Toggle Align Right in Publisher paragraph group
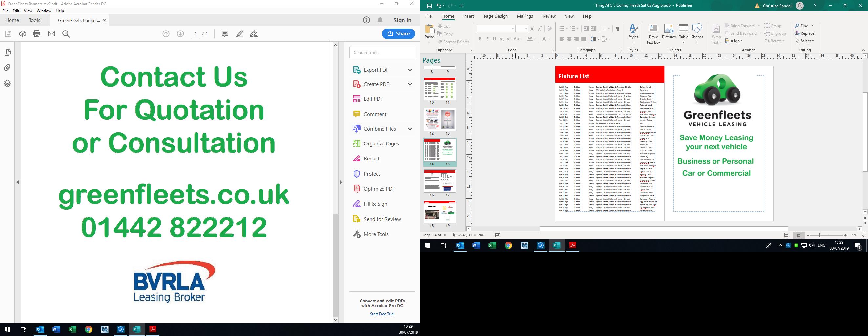This screenshot has height=336, width=868. [576, 39]
